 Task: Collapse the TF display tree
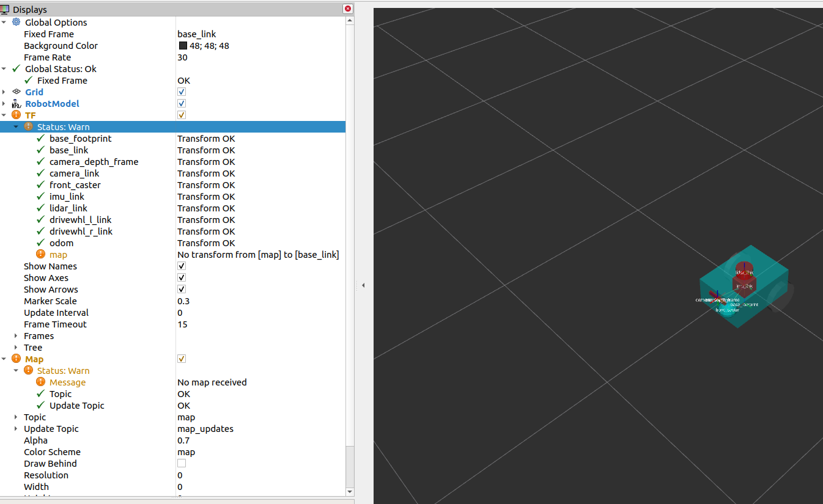(4, 115)
